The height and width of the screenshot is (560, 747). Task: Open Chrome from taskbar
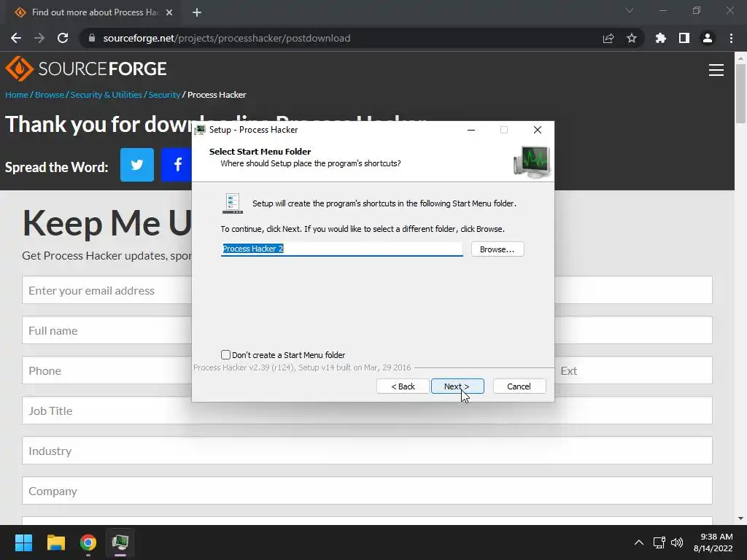tap(88, 542)
